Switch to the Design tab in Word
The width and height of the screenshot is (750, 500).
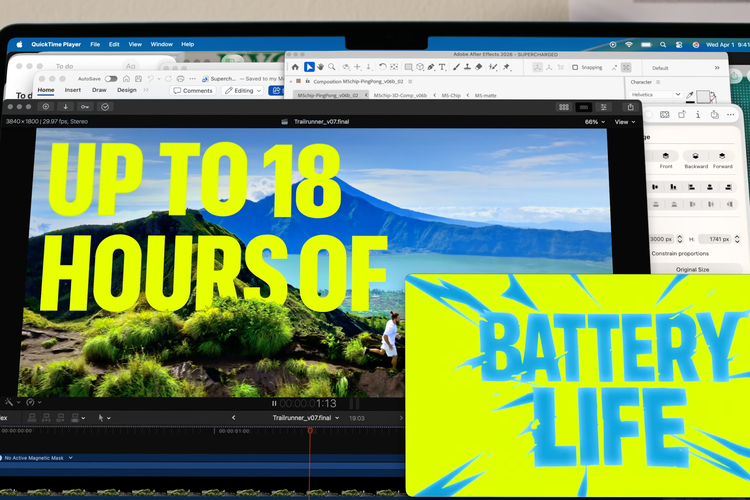[126, 90]
